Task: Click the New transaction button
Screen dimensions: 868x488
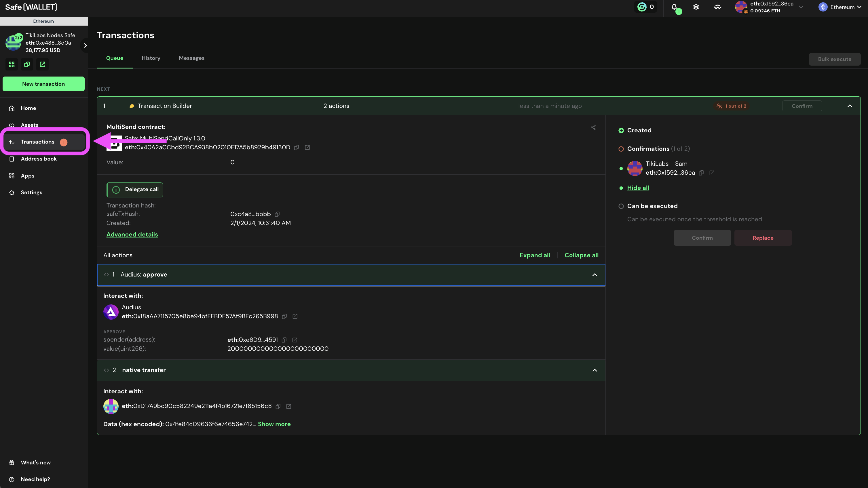Action: [x=43, y=84]
